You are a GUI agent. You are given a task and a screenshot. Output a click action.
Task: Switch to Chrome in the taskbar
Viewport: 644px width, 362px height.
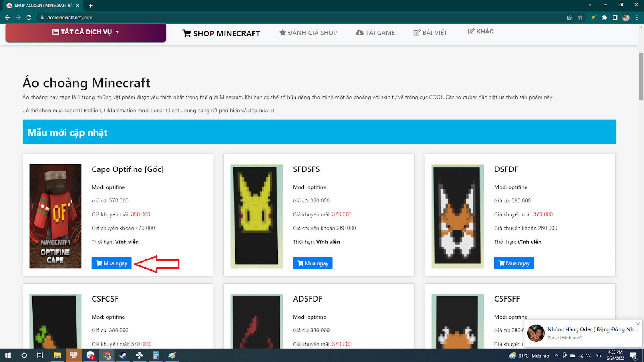pyautogui.click(x=107, y=356)
